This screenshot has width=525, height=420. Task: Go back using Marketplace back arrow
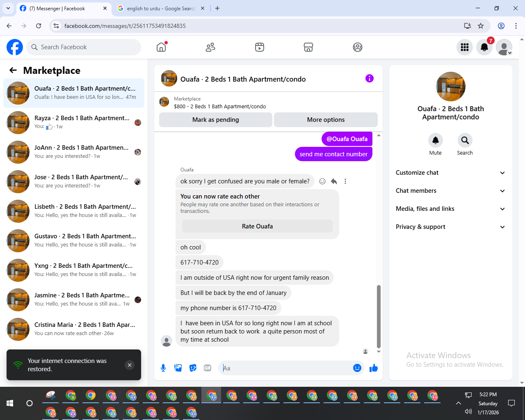(13, 71)
